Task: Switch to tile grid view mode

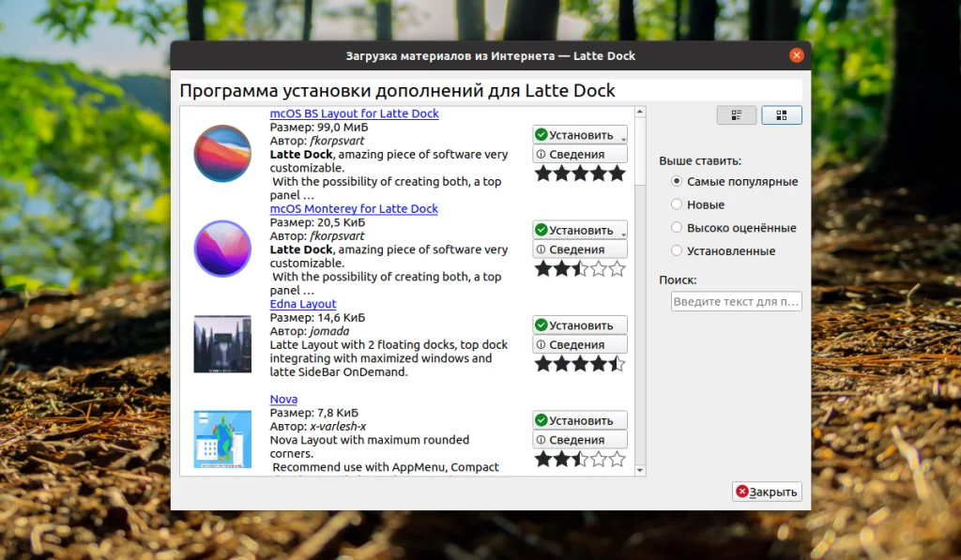Action: point(782,114)
